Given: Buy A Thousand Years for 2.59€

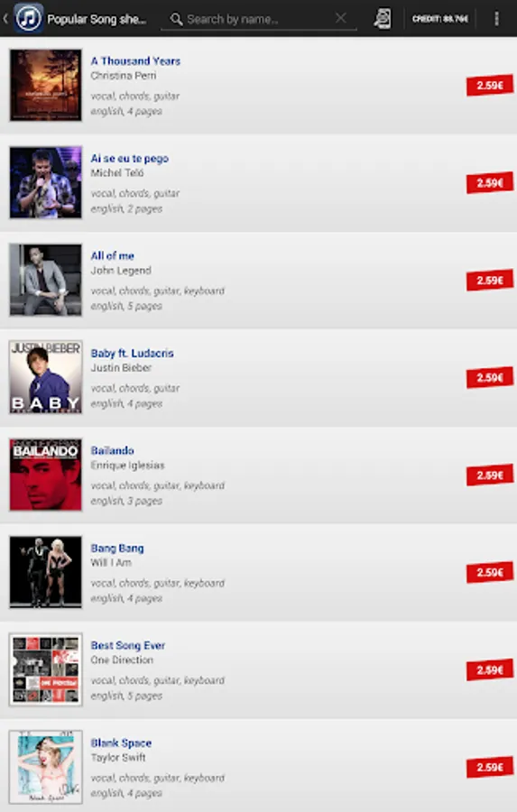Looking at the screenshot, I should (490, 86).
